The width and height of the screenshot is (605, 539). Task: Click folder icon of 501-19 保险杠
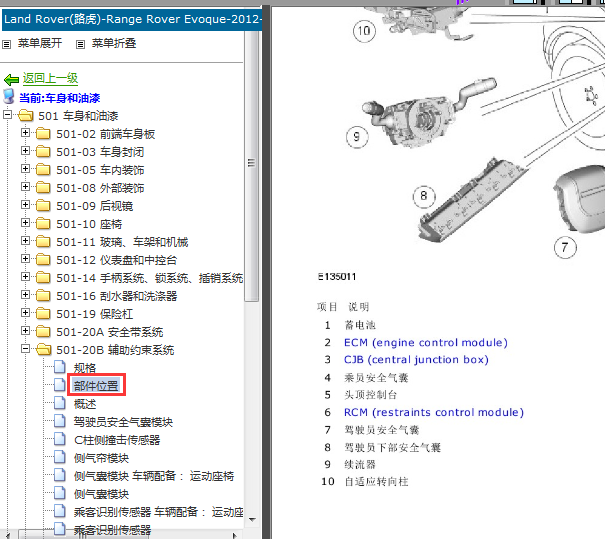pos(43,314)
